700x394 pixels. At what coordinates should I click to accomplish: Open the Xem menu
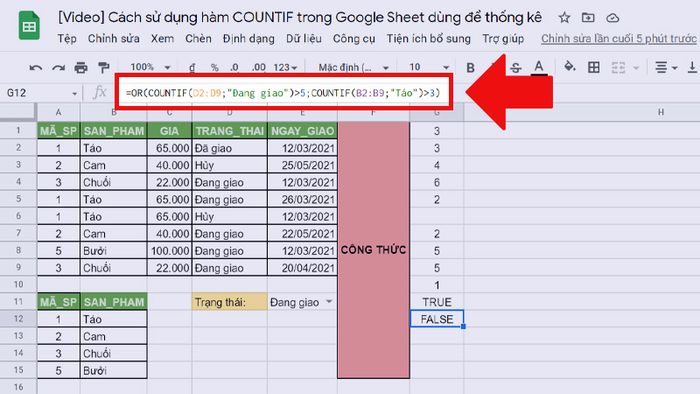tap(162, 39)
